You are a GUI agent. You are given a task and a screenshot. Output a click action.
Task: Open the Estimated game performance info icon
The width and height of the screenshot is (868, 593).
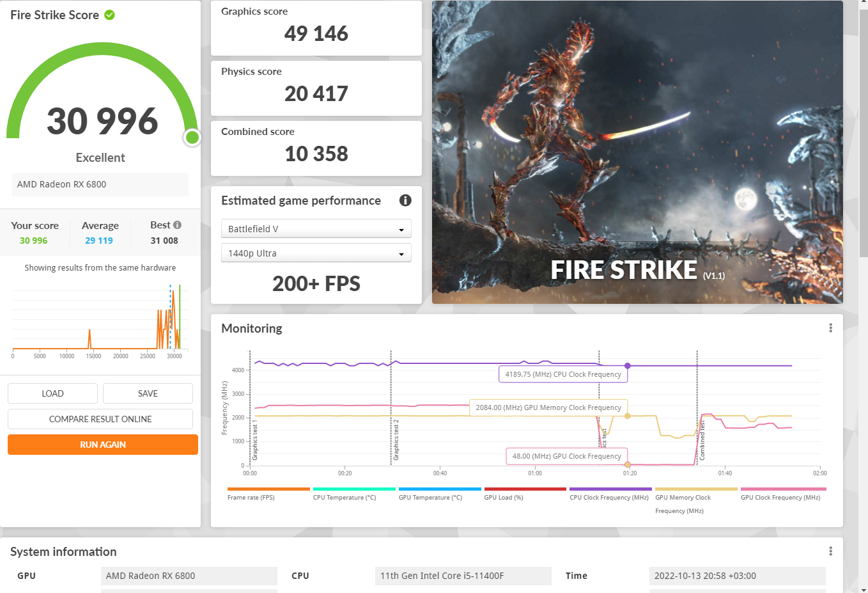(x=405, y=200)
